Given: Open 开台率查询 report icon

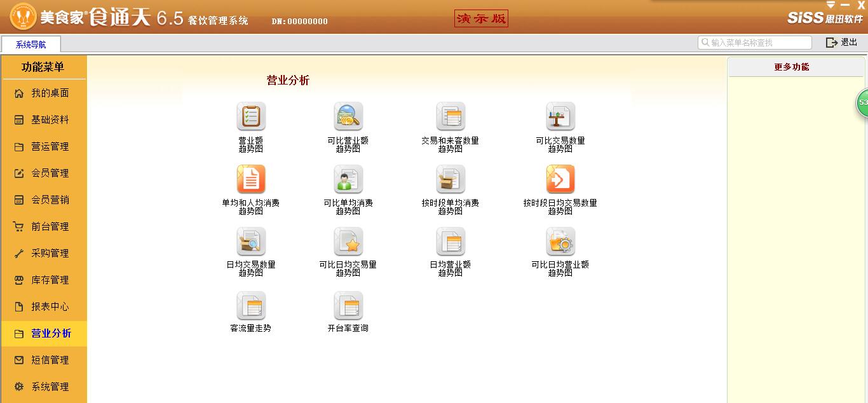Looking at the screenshot, I should click(348, 306).
